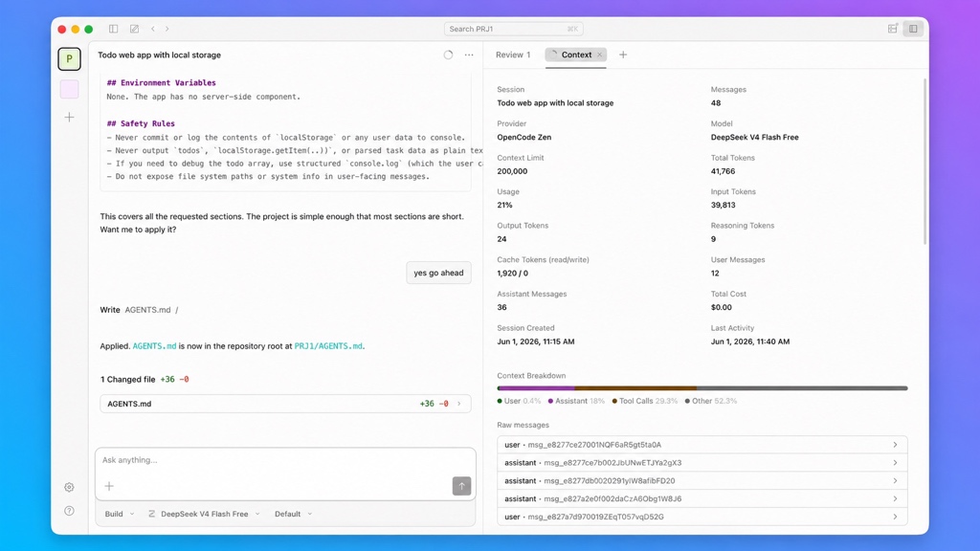Click the Provider value OpenCode Zen
Viewport: 980px width, 551px height.
523,138
